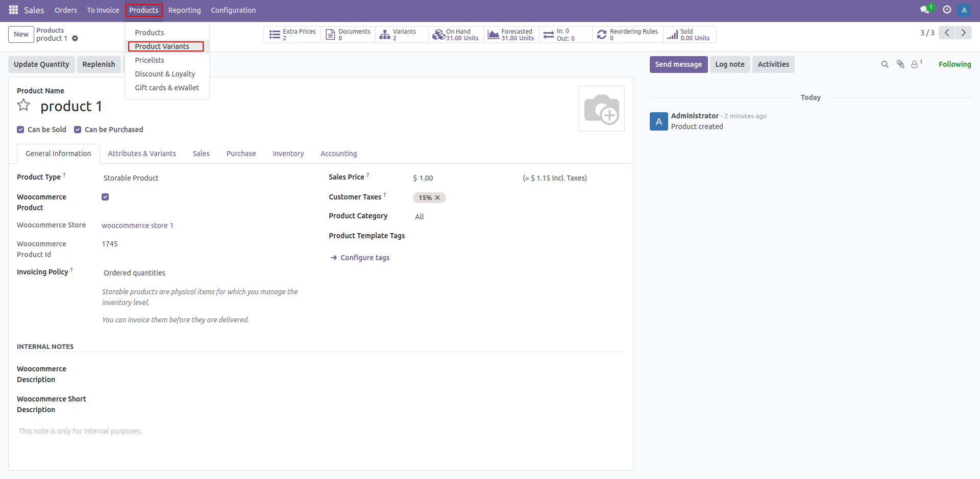This screenshot has height=479, width=980.
Task: Upload product image via camera placeholder
Action: click(x=601, y=109)
